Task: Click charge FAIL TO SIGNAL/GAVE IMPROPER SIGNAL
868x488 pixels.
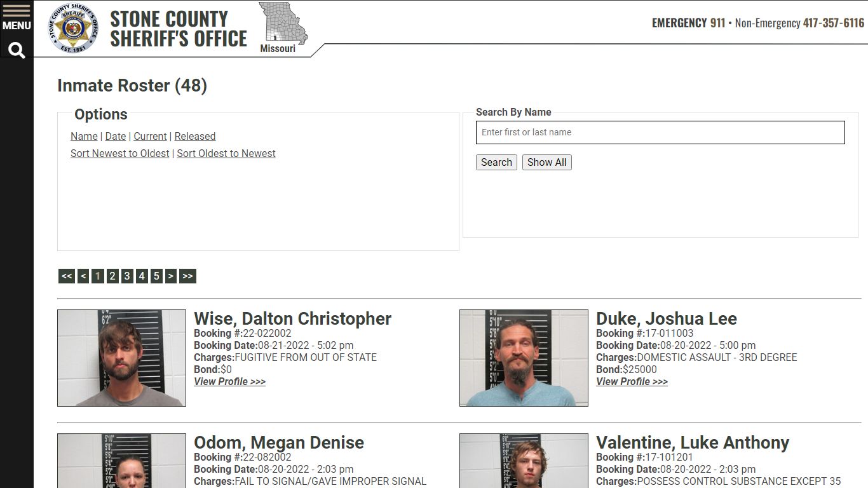Action: click(330, 481)
